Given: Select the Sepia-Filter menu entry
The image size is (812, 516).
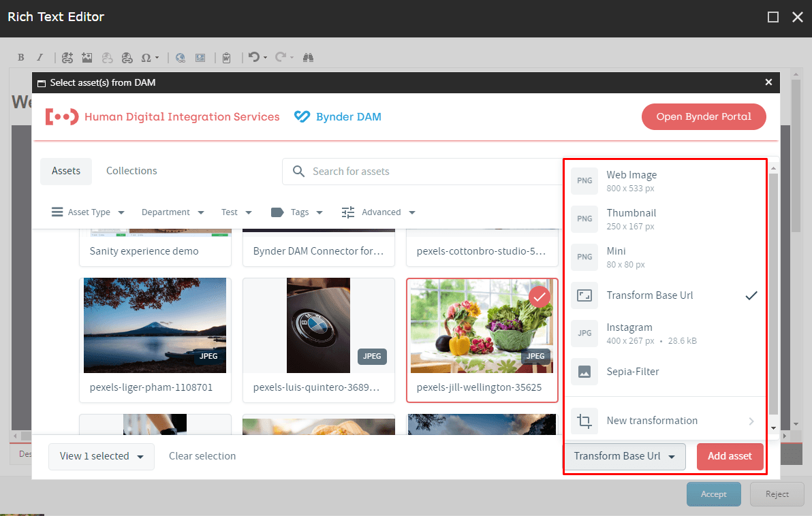Looking at the screenshot, I should pos(633,372).
